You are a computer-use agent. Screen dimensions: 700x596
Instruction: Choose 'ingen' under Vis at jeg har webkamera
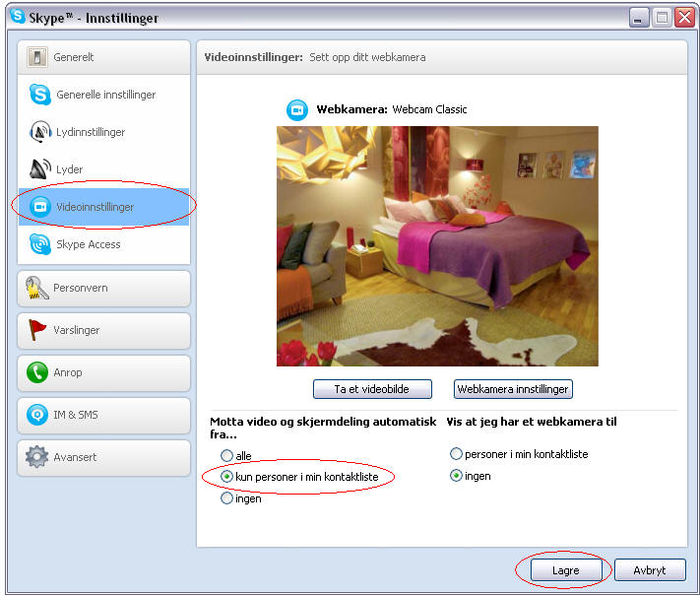coord(456,476)
